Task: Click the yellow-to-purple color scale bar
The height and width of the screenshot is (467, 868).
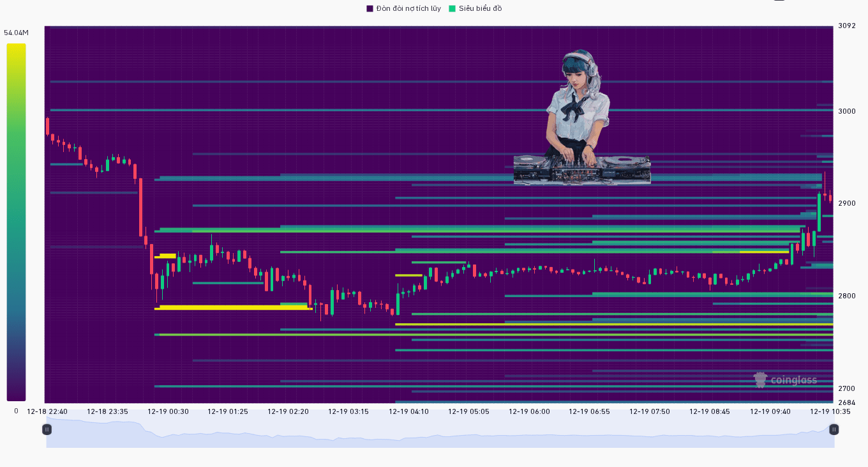Action: [x=16, y=222]
